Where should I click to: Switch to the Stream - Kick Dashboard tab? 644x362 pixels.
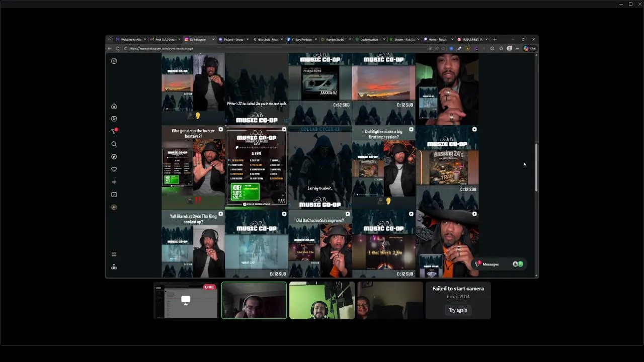pos(404,39)
